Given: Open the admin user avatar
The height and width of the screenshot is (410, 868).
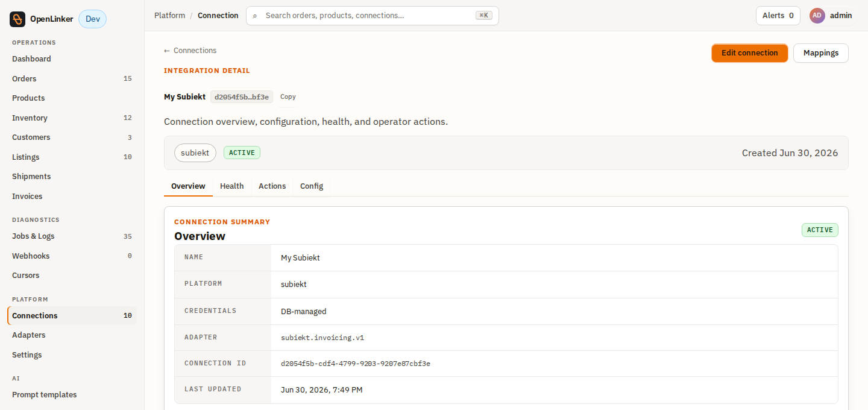Looking at the screenshot, I should pos(817,16).
